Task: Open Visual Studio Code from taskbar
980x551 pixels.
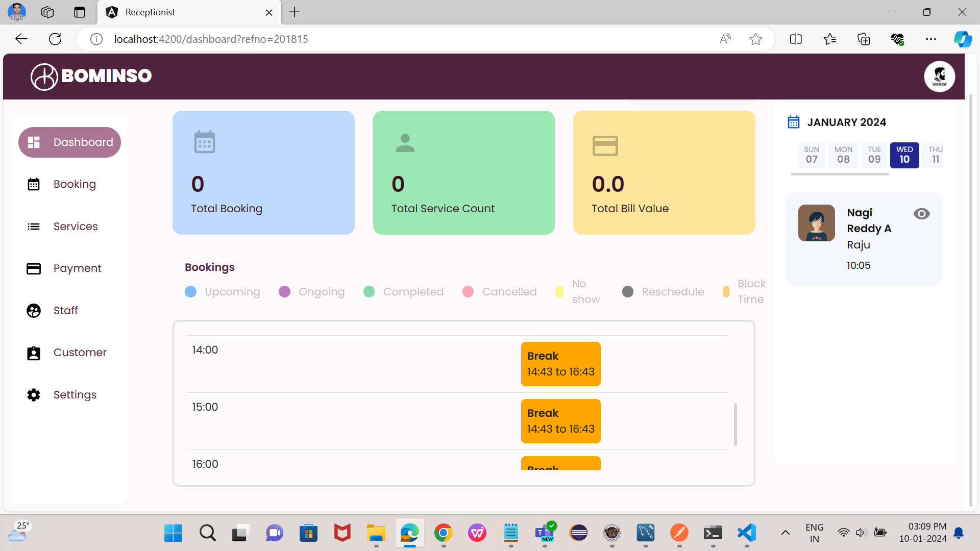Action: pyautogui.click(x=746, y=533)
